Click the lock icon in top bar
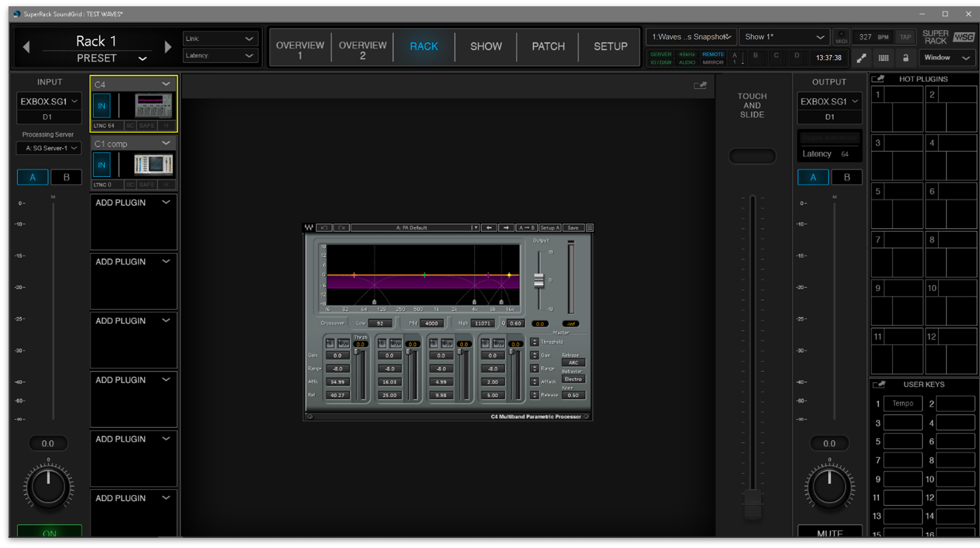This screenshot has width=980, height=548. point(906,58)
